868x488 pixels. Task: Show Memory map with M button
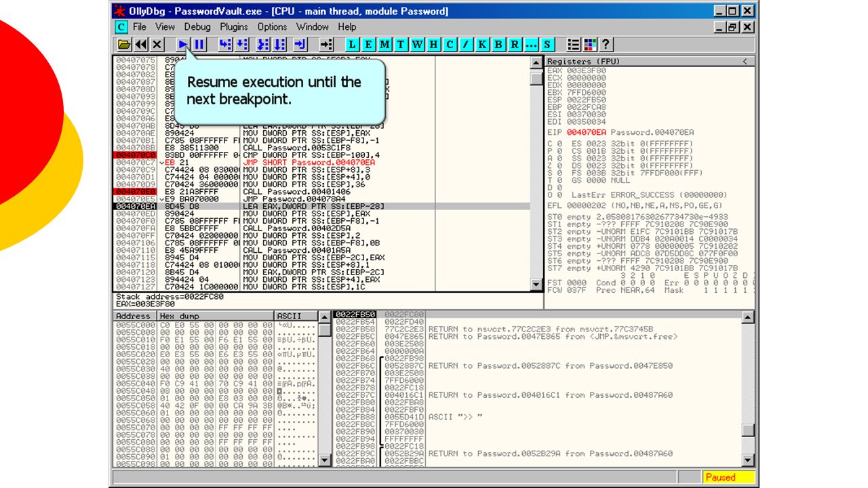pyautogui.click(x=385, y=44)
